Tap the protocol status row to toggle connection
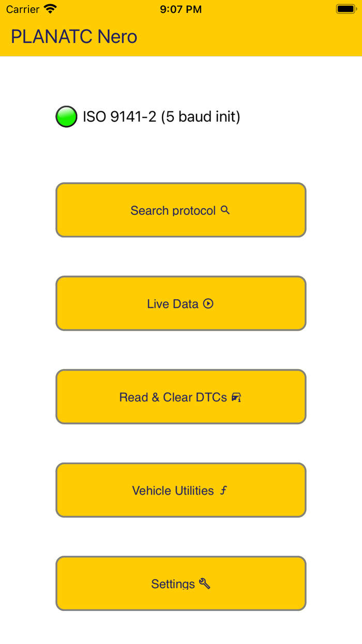 150,116
